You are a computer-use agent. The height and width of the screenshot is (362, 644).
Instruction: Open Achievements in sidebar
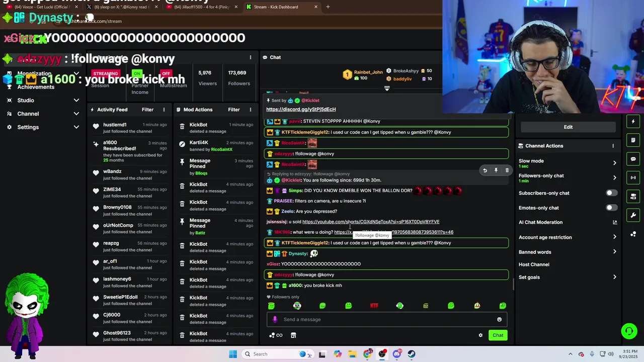(x=36, y=87)
